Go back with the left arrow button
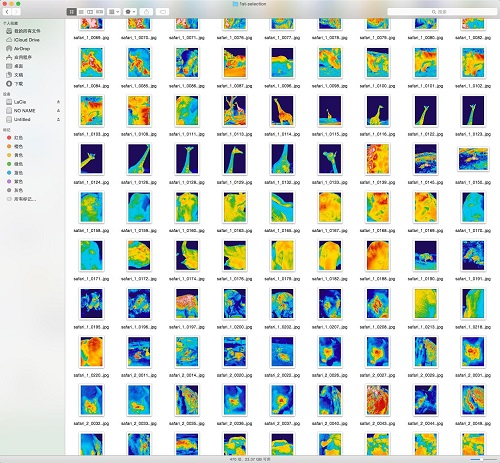This screenshot has height=463, width=500. pyautogui.click(x=7, y=12)
